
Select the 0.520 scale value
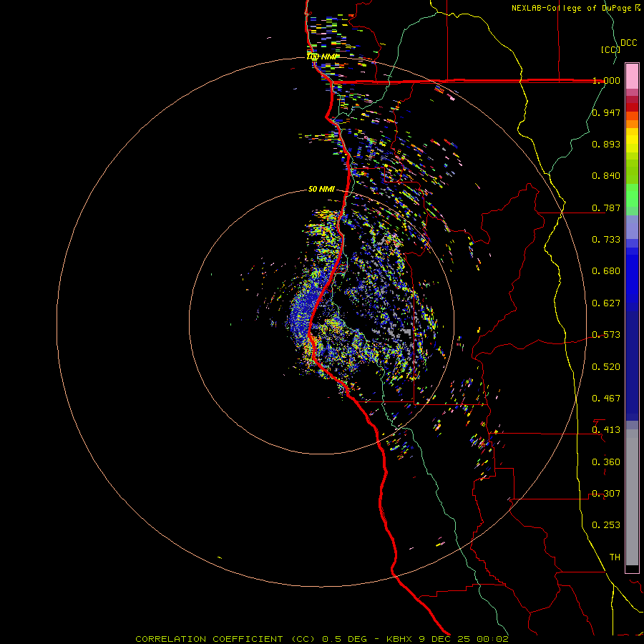[606, 367]
